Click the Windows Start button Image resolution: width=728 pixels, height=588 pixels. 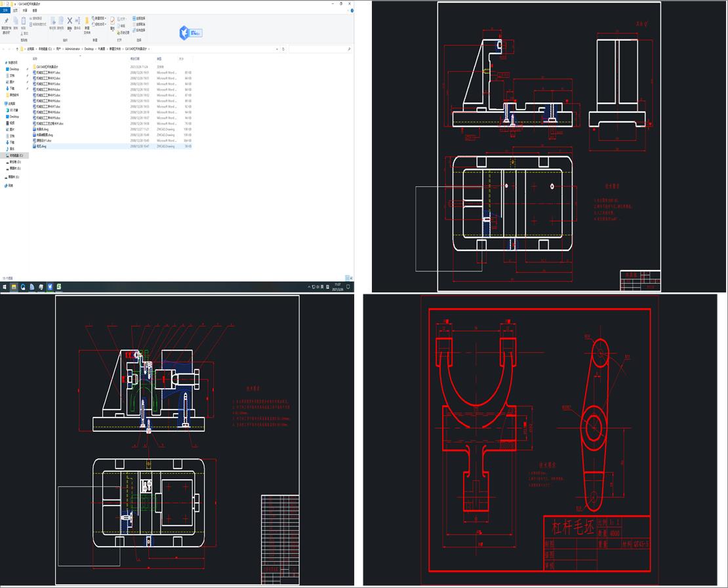tap(5, 287)
